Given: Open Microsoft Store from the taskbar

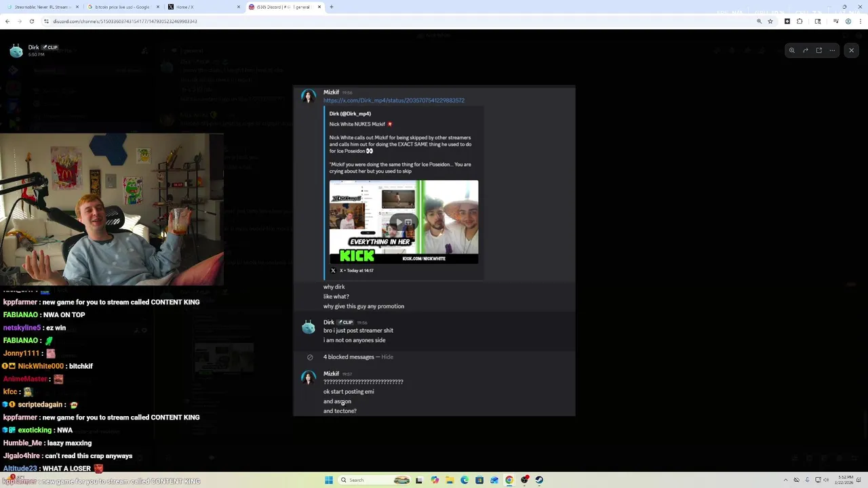Looking at the screenshot, I should 479,480.
